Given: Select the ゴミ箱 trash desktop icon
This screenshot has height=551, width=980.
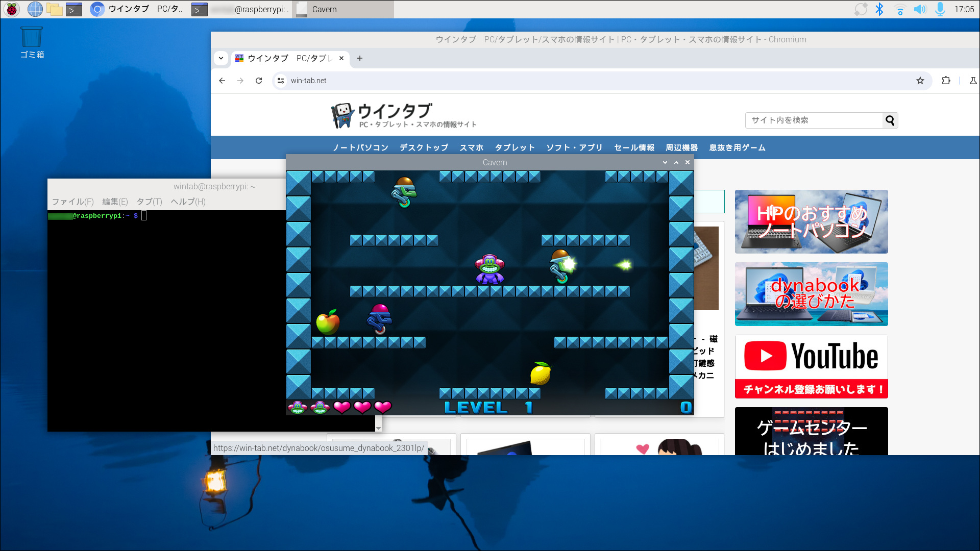Looking at the screenshot, I should (32, 43).
